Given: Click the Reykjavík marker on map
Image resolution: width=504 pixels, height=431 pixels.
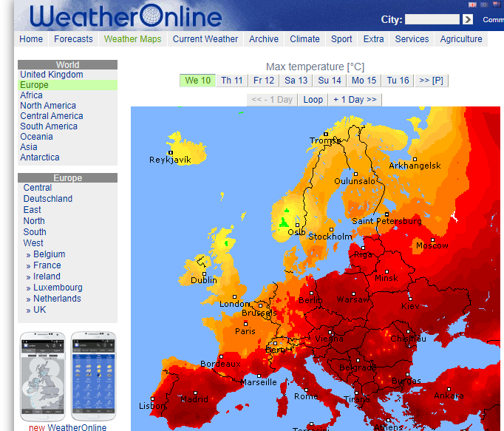Looking at the screenshot, I should point(171,153).
